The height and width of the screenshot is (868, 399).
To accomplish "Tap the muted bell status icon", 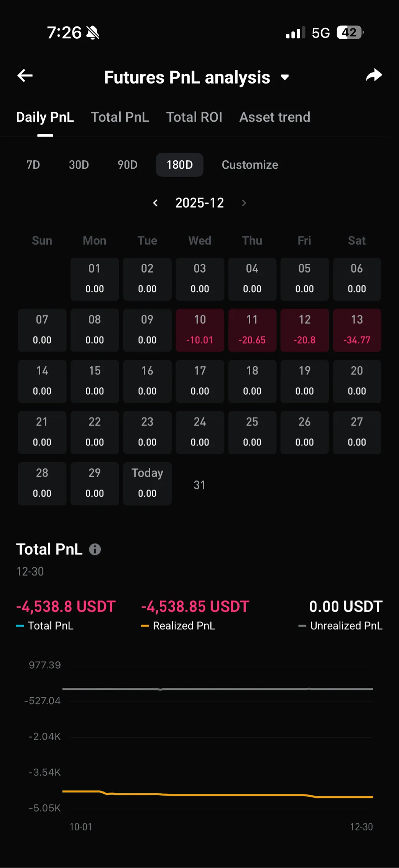I will [x=93, y=33].
